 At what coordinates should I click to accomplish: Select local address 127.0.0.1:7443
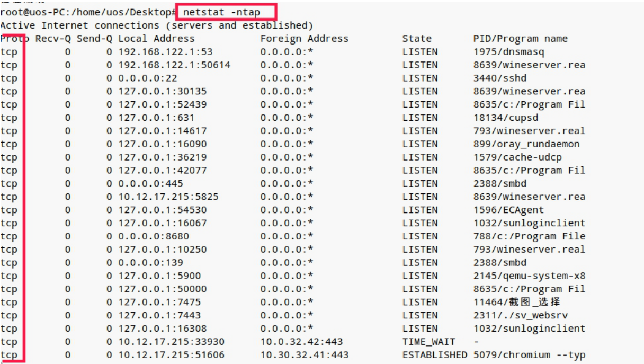coord(159,315)
